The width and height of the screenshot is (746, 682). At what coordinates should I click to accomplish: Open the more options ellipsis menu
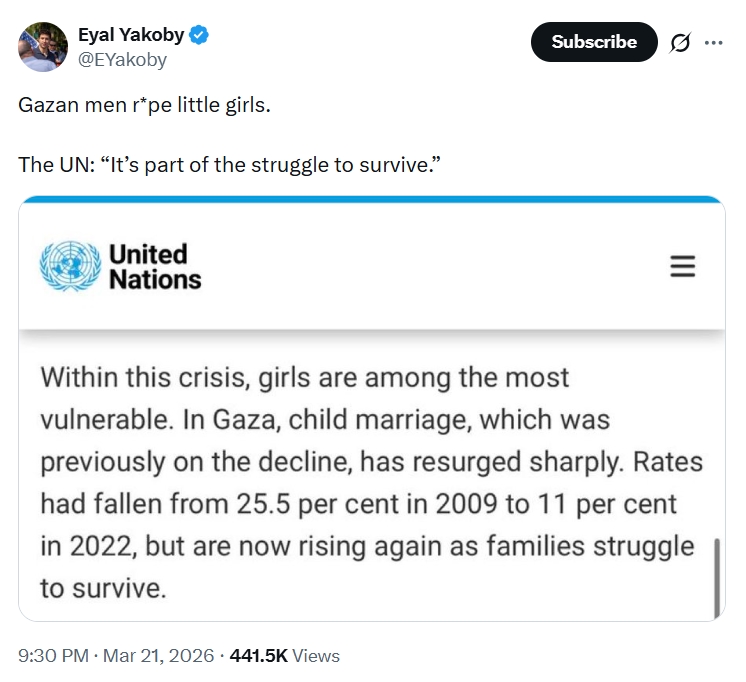[713, 42]
